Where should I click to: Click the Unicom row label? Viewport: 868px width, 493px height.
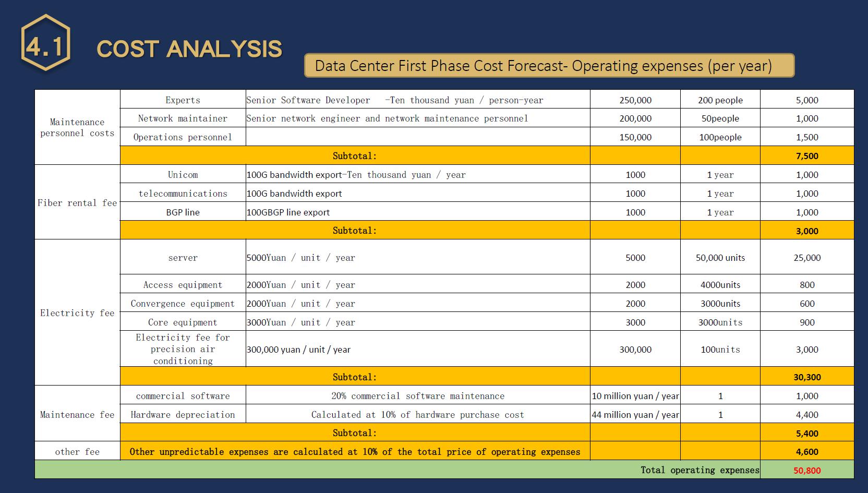coord(183,175)
